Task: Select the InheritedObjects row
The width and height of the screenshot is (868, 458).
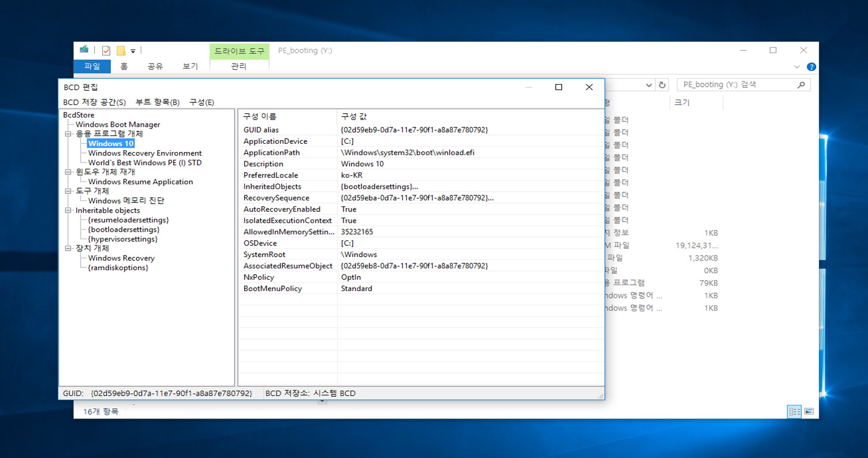Action: coord(421,187)
